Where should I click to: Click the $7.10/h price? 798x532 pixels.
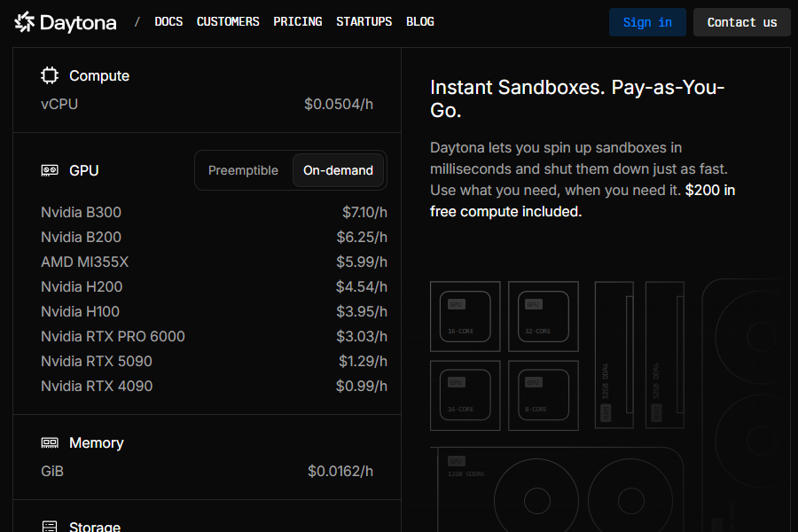coord(365,212)
